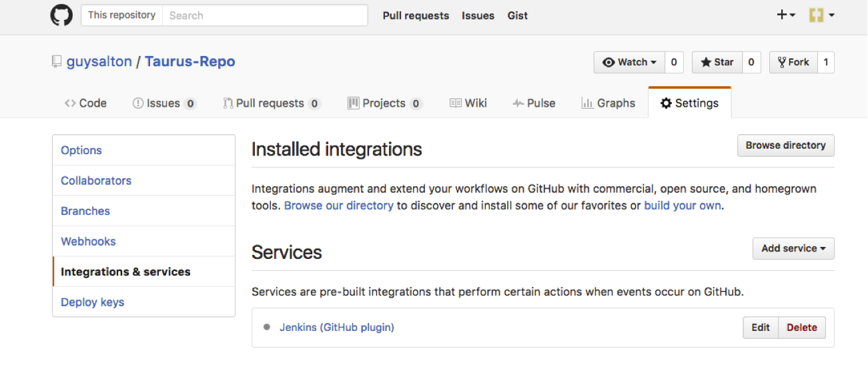This screenshot has width=868, height=369.
Task: Follow the 'build your own' link
Action: tap(682, 206)
